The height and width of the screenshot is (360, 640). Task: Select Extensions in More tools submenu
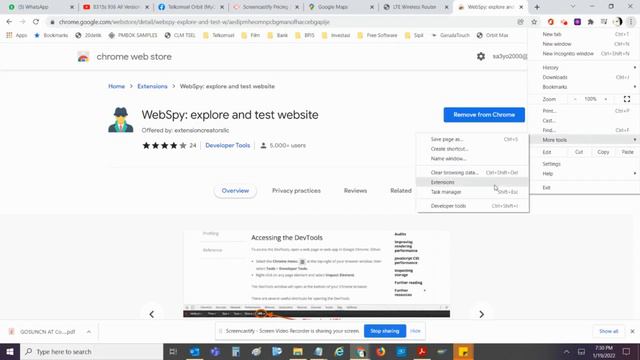(472, 182)
